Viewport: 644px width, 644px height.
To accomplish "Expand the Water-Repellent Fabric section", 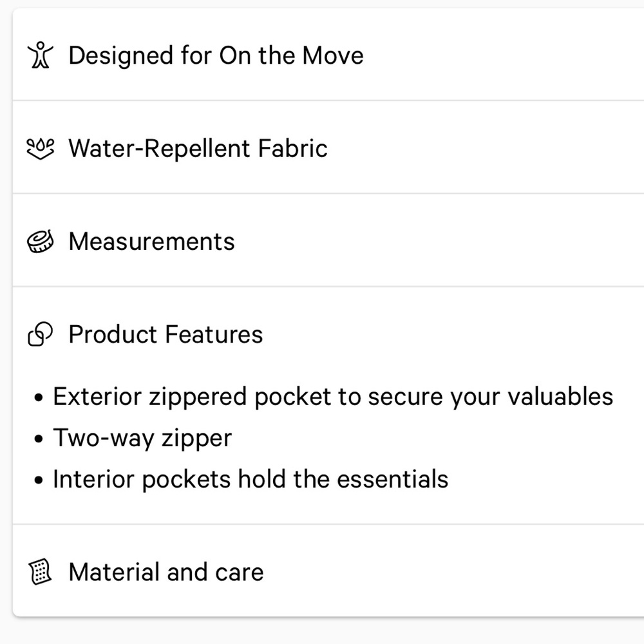I will point(198,149).
